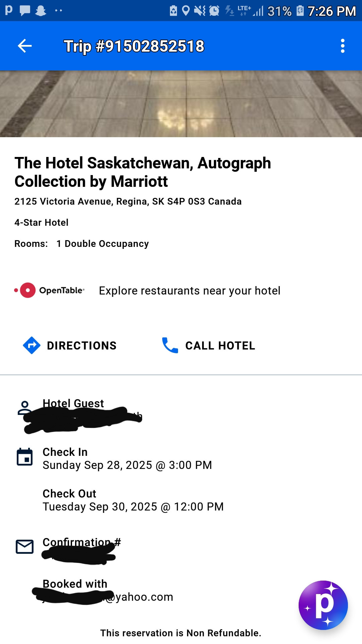The height and width of the screenshot is (644, 362).
Task: Open Explore restaurants near your hotel link
Action: 189,290
